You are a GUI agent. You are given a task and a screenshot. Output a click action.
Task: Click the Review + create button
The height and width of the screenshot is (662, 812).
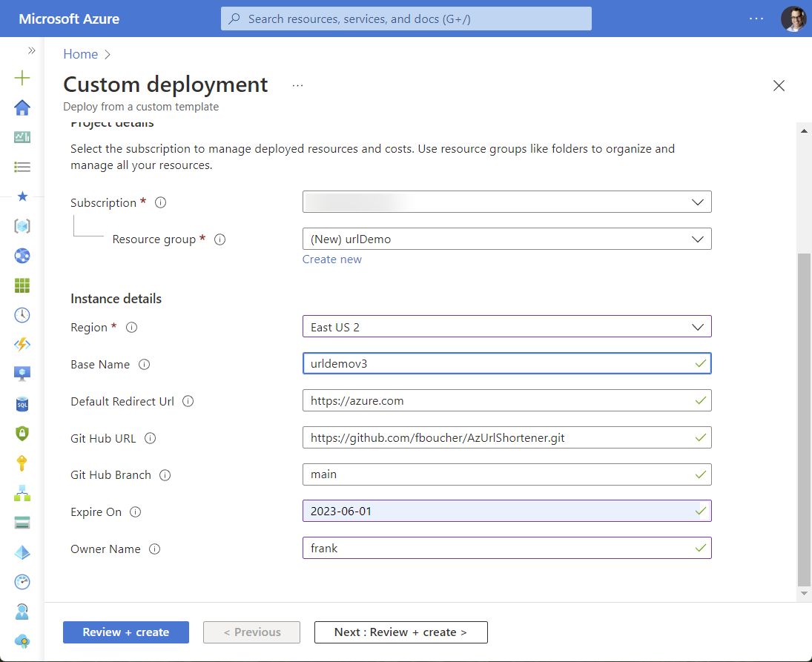click(125, 632)
